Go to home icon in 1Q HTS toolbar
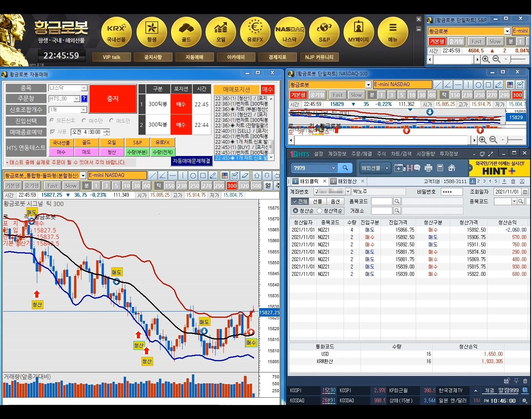The image size is (532, 419). point(452,168)
